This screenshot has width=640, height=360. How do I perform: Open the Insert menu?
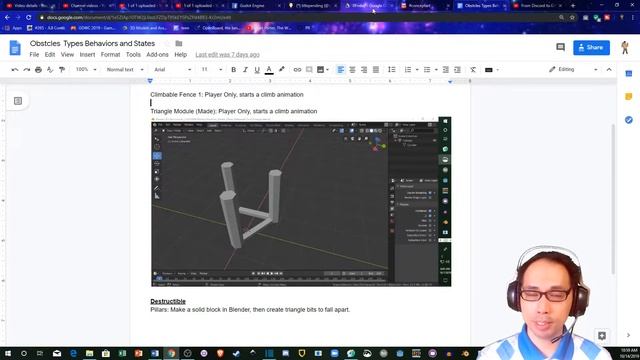coord(87,55)
